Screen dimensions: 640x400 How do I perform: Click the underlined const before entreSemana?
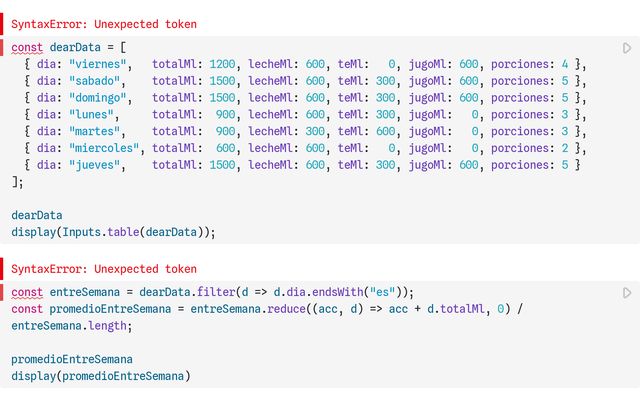(27, 292)
